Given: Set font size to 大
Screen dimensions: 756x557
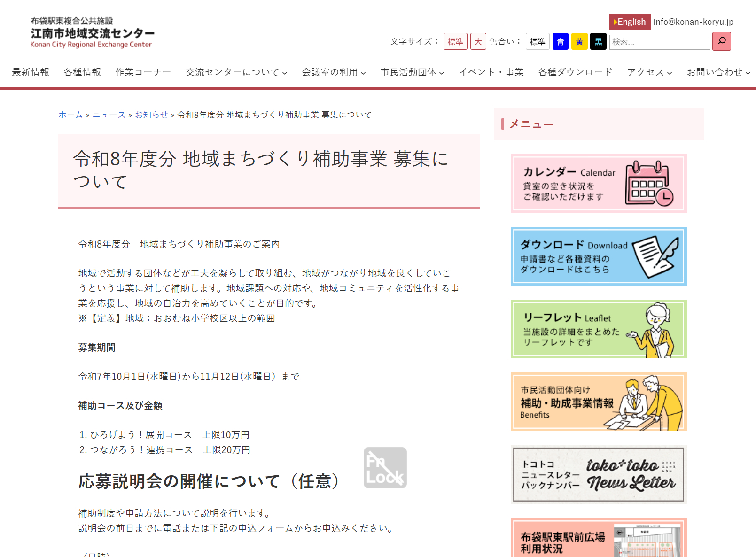Looking at the screenshot, I should pyautogui.click(x=478, y=42).
